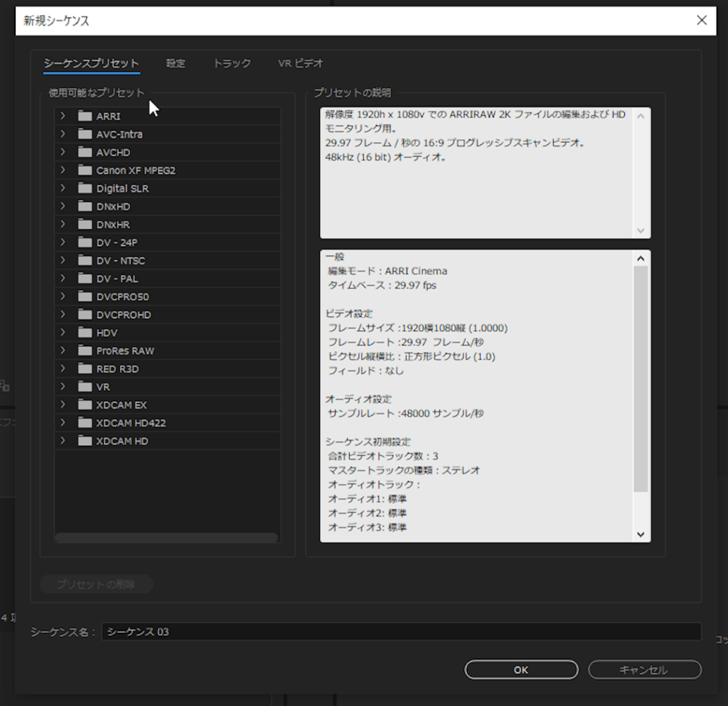The image size is (728, 706).
Task: Click the HDV folder icon
Action: click(x=85, y=332)
